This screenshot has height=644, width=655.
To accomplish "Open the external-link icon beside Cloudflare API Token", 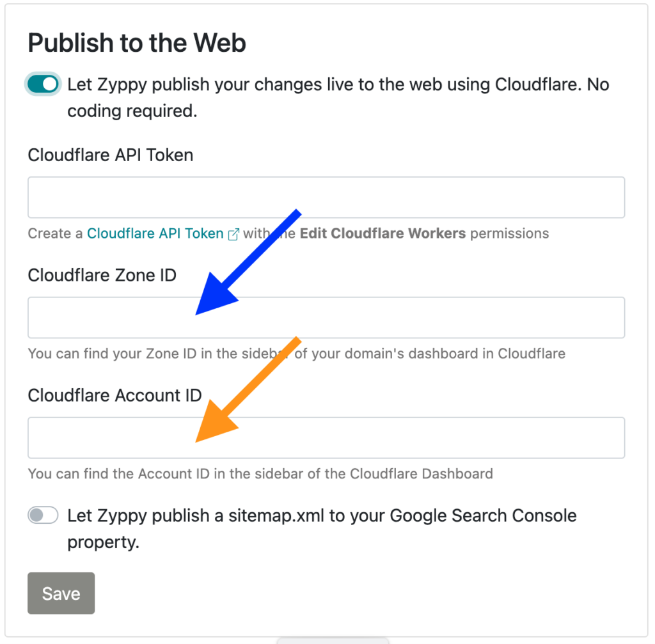I will pyautogui.click(x=233, y=234).
